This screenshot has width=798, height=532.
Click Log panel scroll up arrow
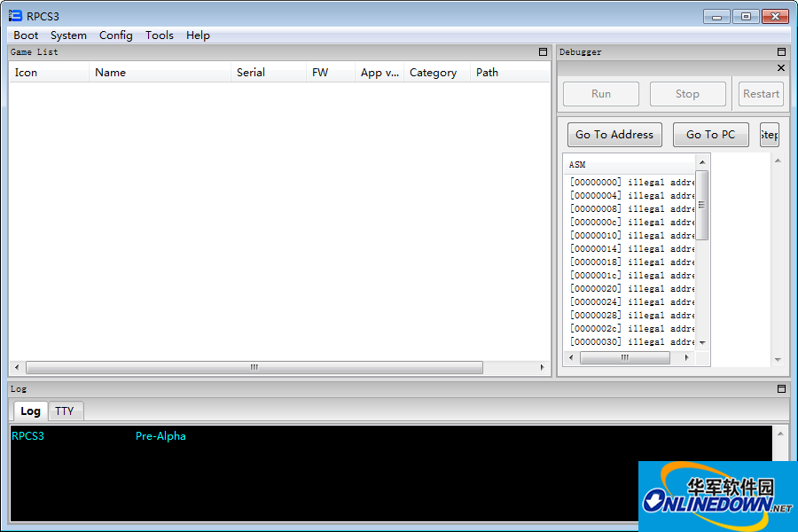click(780, 434)
